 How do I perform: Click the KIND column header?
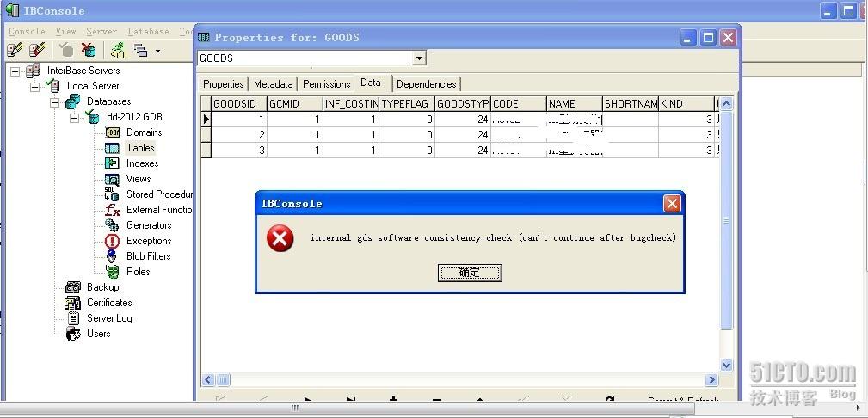pyautogui.click(x=686, y=103)
